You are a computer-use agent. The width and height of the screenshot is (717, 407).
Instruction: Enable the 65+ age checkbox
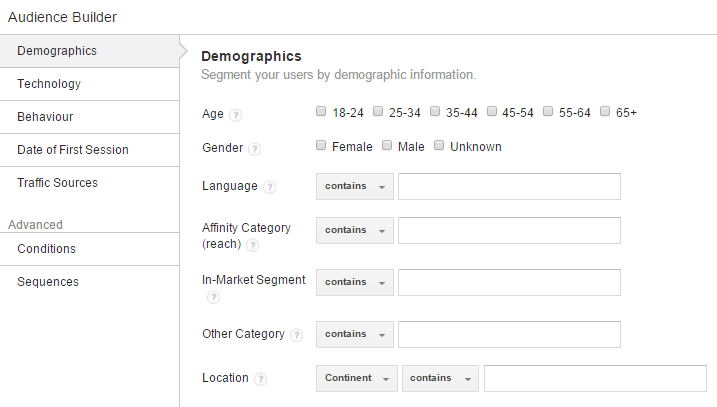click(x=605, y=111)
